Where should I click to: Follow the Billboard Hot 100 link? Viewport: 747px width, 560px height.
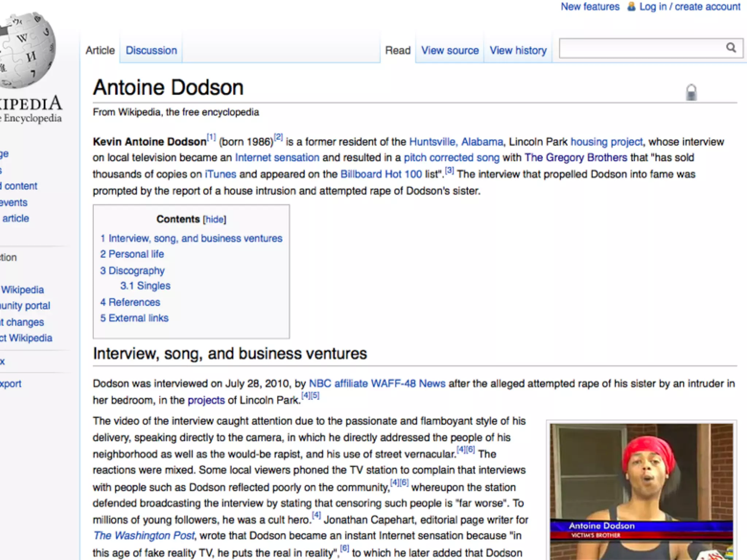[381, 174]
